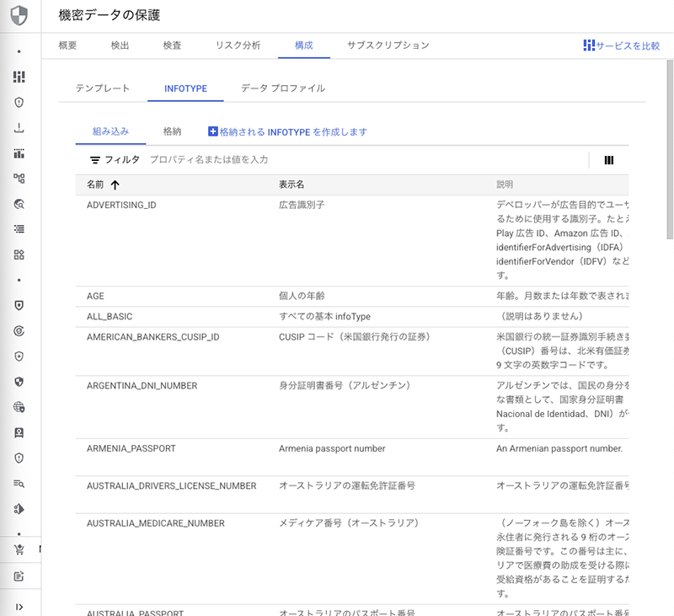Click the Security shield logo icon
Screen dimensions: 674x616
19,15
